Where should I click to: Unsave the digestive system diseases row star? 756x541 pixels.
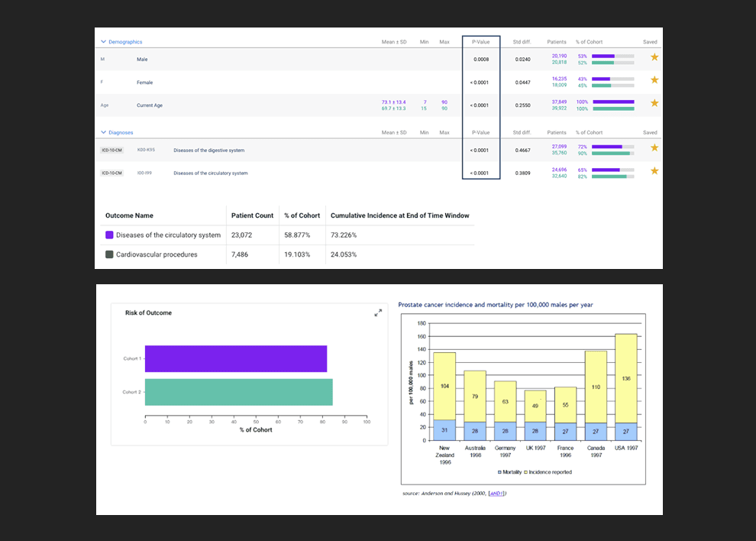click(654, 147)
